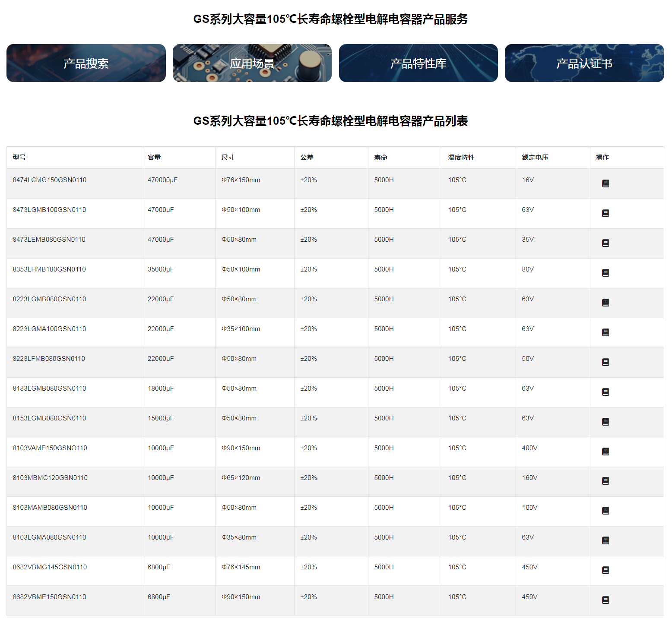Click the 型号 column header
672x622 pixels.
click(19, 158)
